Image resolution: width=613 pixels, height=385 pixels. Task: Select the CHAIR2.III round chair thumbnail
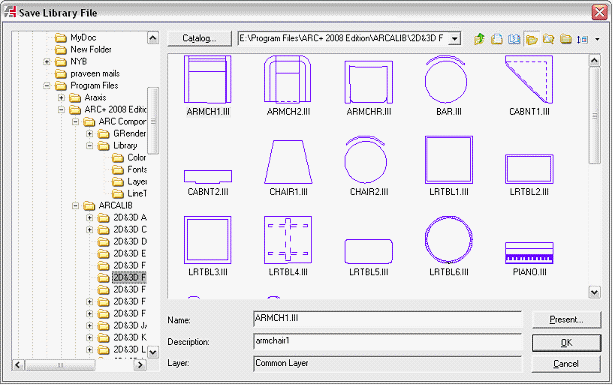[x=366, y=159]
